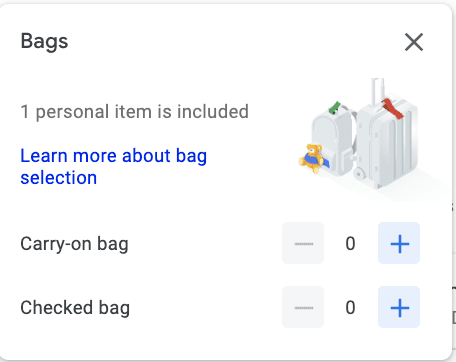This screenshot has height=362, width=456.
Task: Remove a checked bag with minus
Action: 303,307
